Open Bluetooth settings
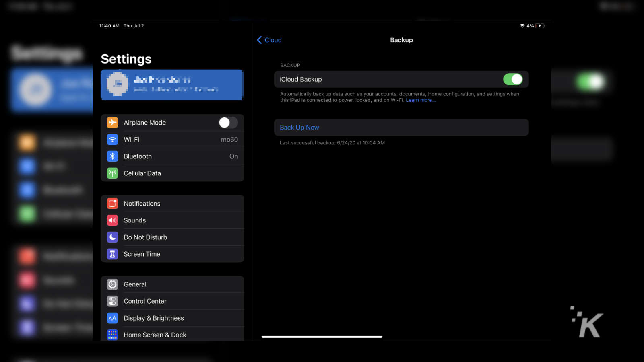 172,156
